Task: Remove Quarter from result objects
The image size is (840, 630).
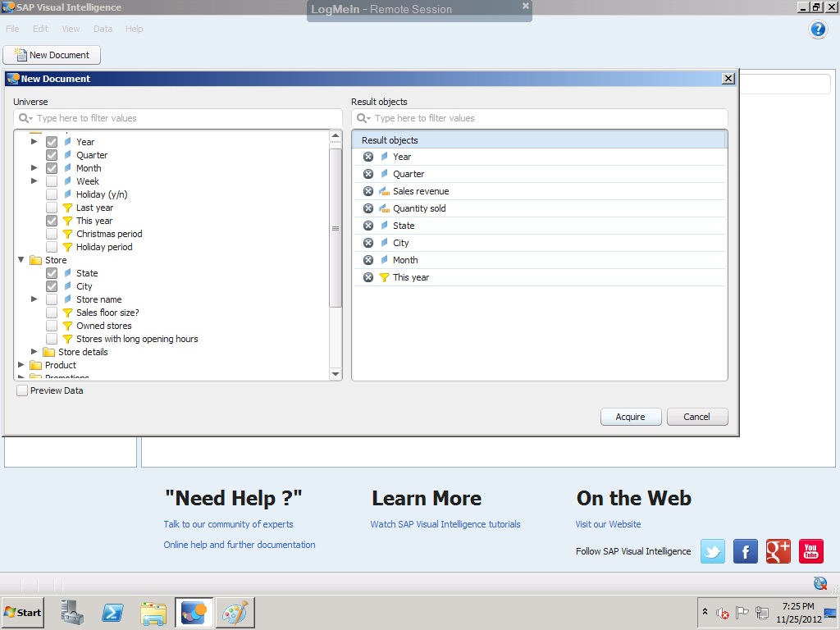Action: 368,174
